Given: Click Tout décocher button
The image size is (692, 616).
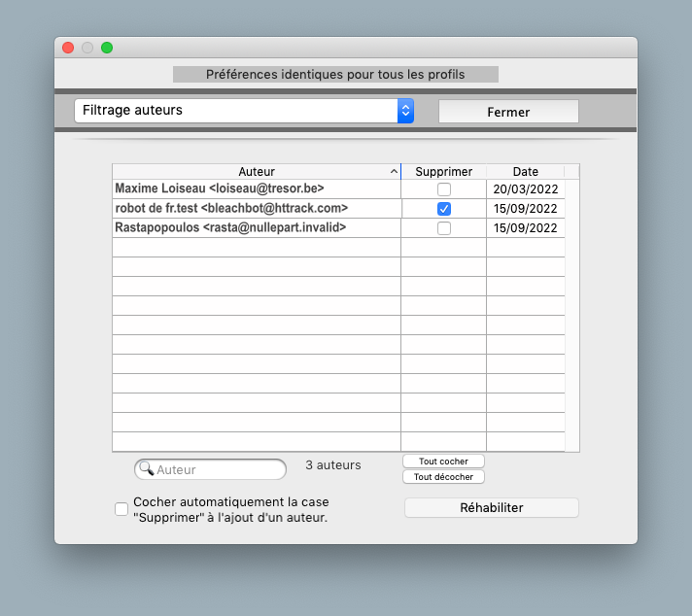Looking at the screenshot, I should pyautogui.click(x=443, y=477).
